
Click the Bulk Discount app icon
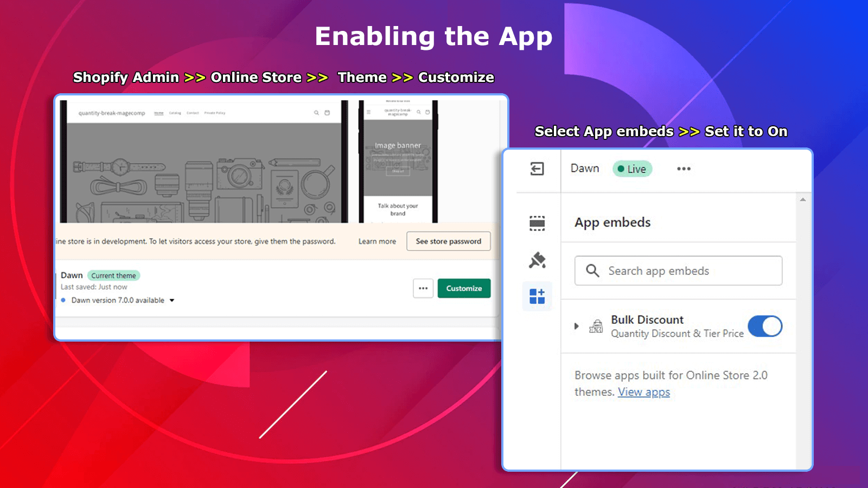(x=596, y=326)
